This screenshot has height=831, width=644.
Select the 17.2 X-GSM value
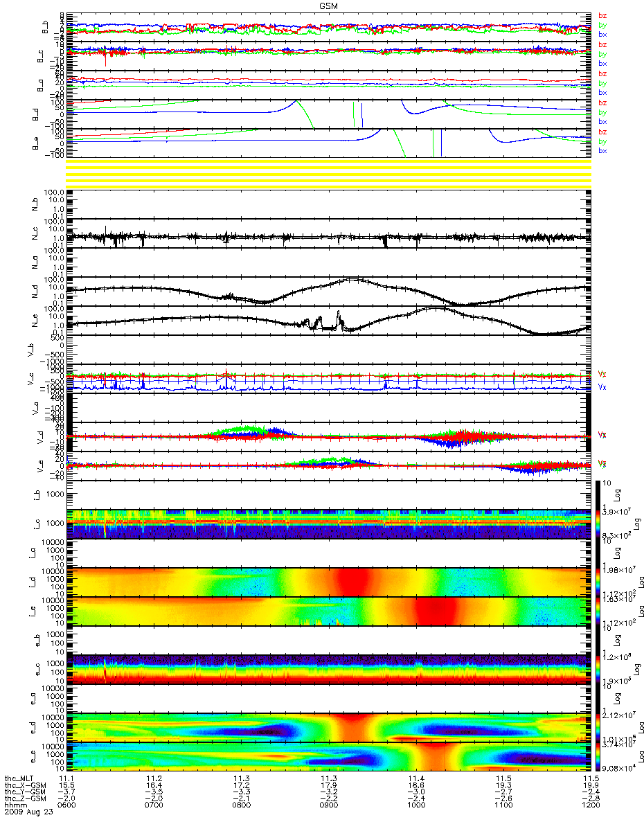242,785
